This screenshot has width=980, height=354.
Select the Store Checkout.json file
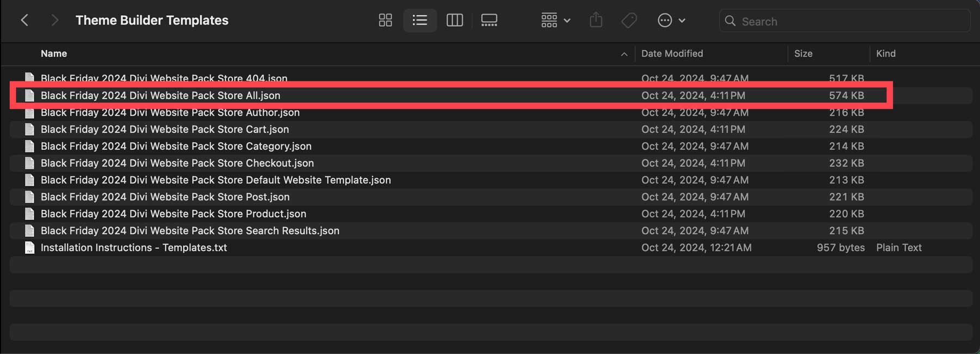pyautogui.click(x=177, y=163)
